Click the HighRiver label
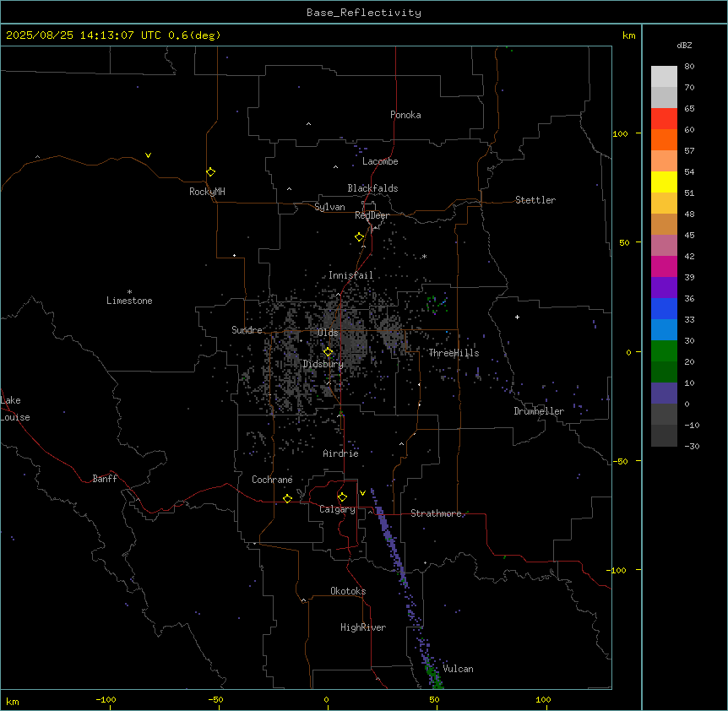Image resolution: width=728 pixels, height=711 pixels. [363, 627]
